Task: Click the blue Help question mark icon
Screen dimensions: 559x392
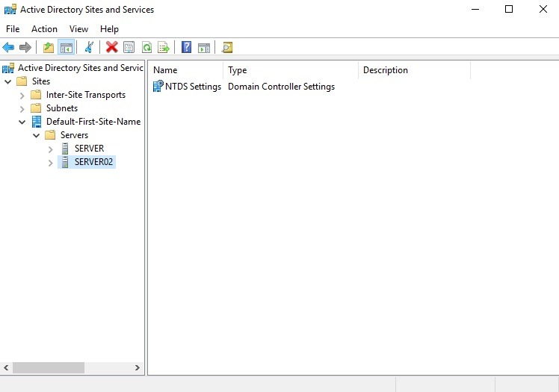Action: click(x=186, y=48)
